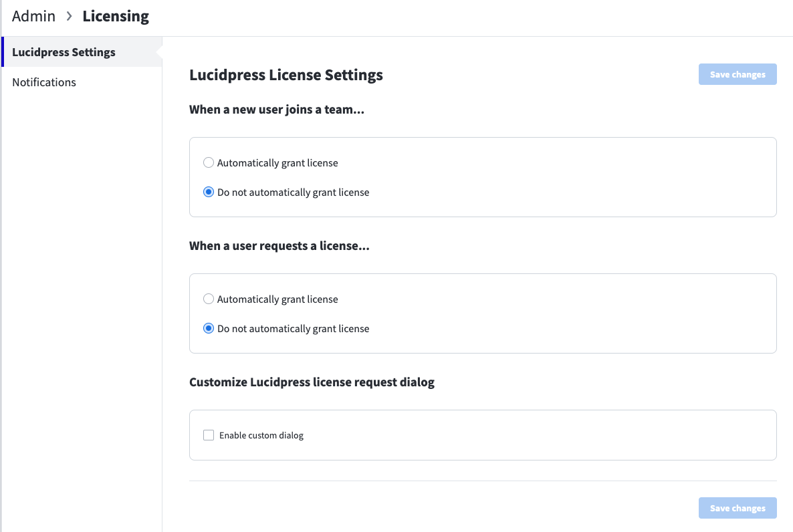Click the 'Enable custom dialog' label text

pos(261,435)
